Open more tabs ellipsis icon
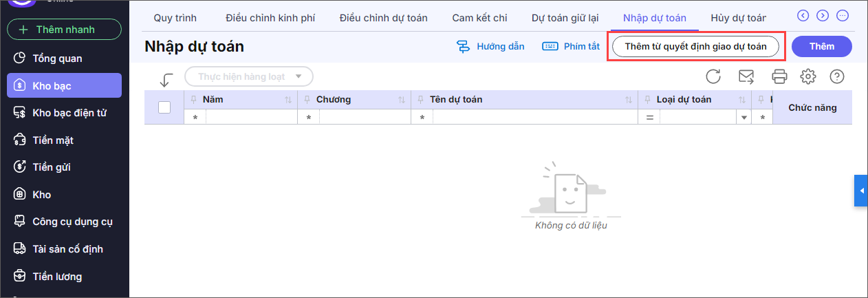868x298 pixels. click(x=843, y=15)
